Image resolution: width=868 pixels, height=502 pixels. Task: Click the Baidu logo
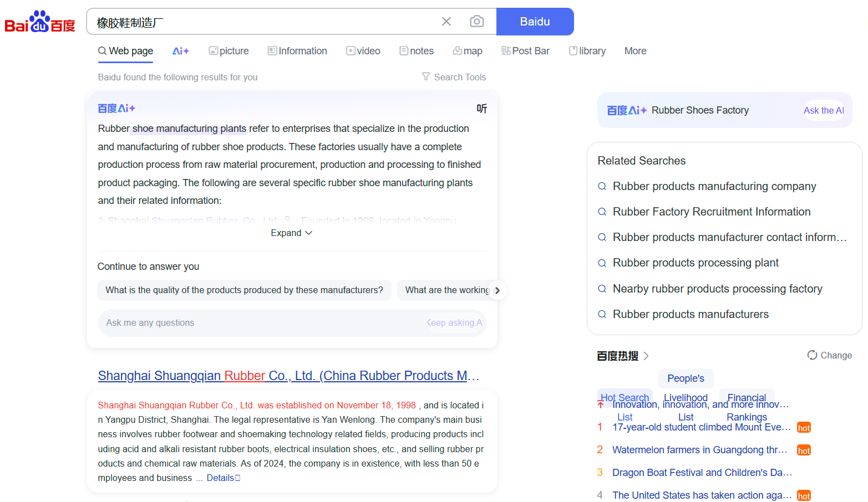(39, 22)
